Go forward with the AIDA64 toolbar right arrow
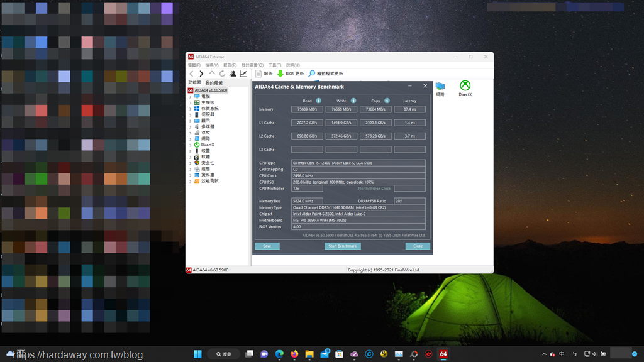The height and width of the screenshot is (362, 644). [201, 74]
